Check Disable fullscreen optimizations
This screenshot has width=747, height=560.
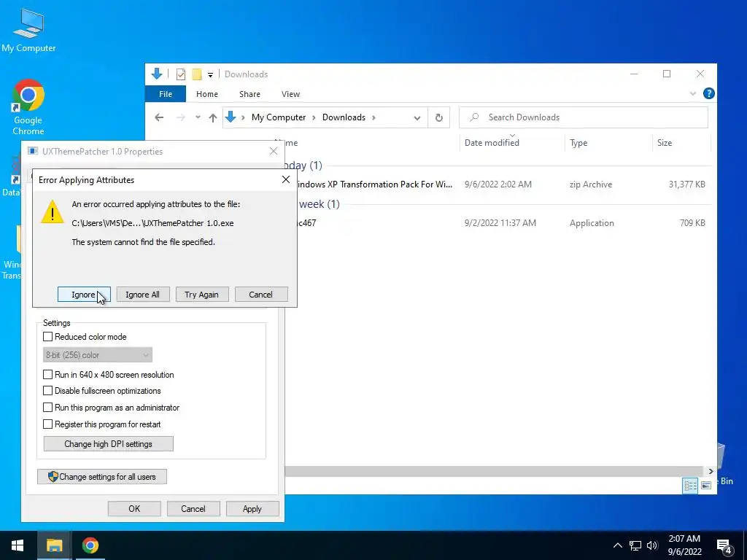pyautogui.click(x=47, y=391)
